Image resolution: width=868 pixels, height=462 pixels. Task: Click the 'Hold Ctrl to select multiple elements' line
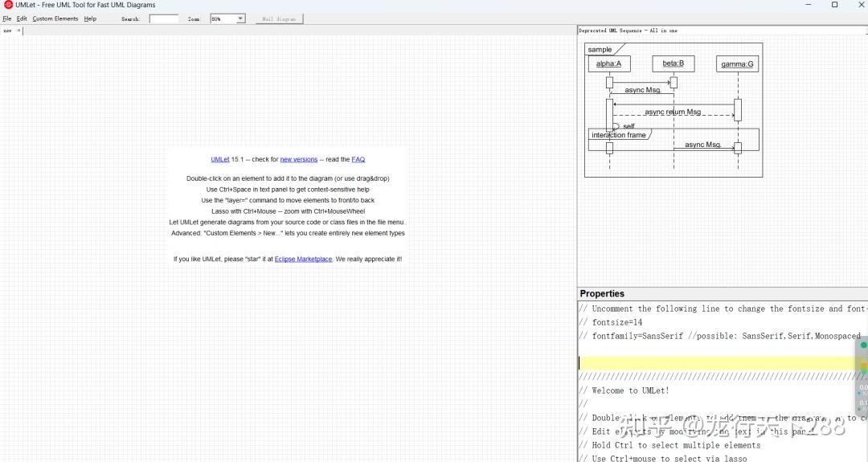coord(669,445)
